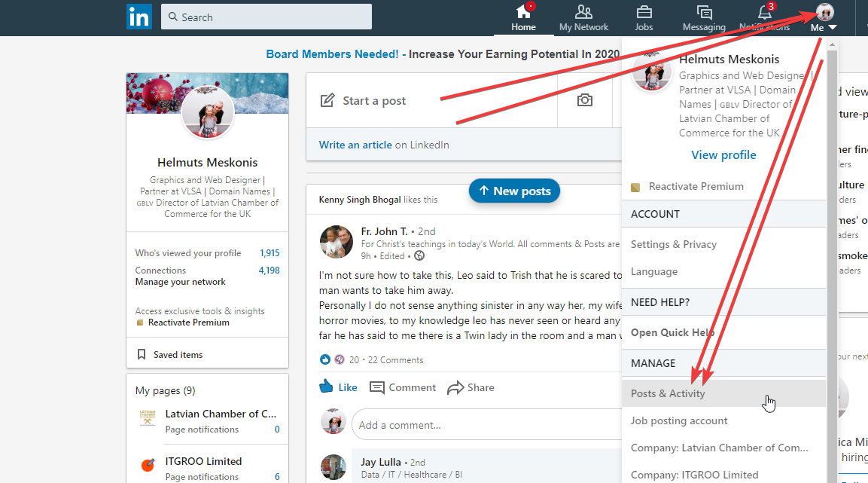Click the Add a comment field
This screenshot has width=868, height=483.
coord(487,425)
